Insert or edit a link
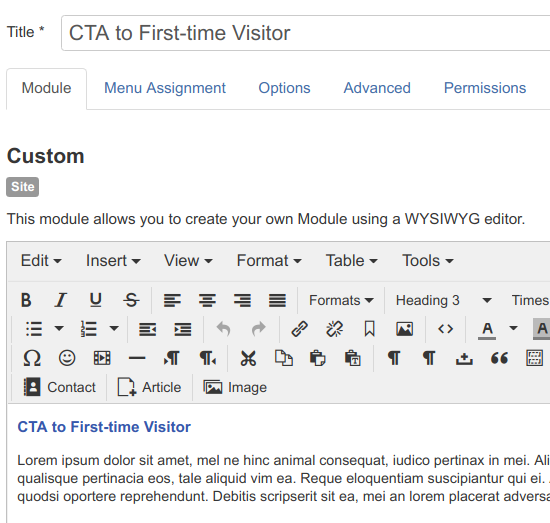Viewport: 550px width, 523px height. tap(300, 329)
